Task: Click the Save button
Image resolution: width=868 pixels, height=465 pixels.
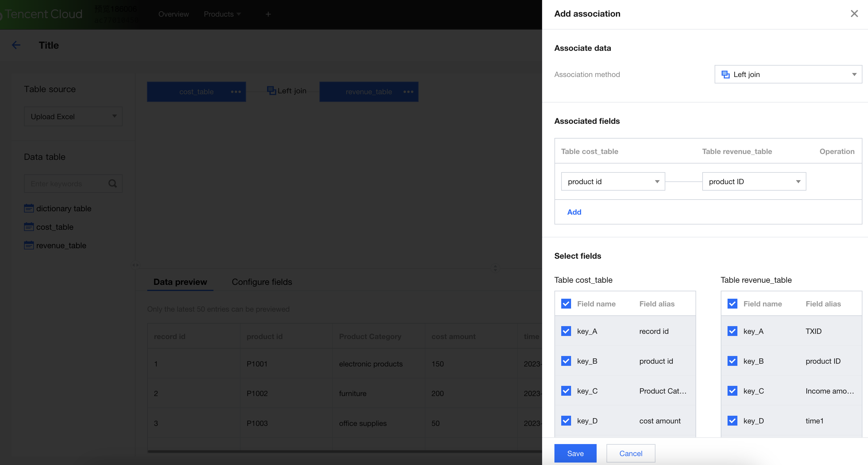Action: pos(575,453)
